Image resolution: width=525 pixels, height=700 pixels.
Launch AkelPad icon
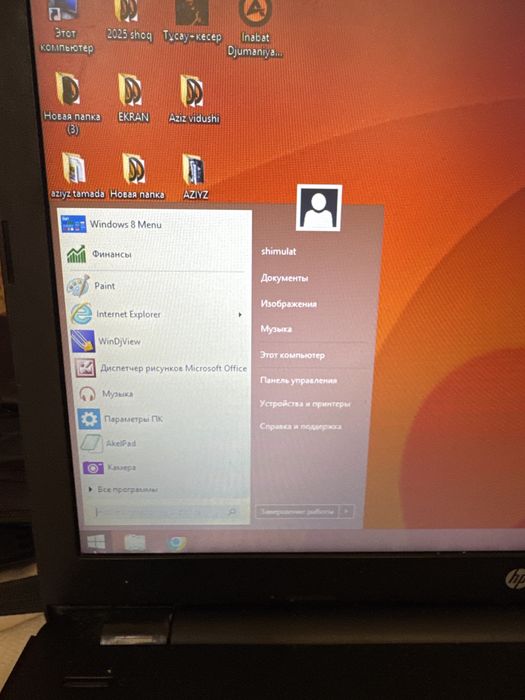pyautogui.click(x=91, y=444)
